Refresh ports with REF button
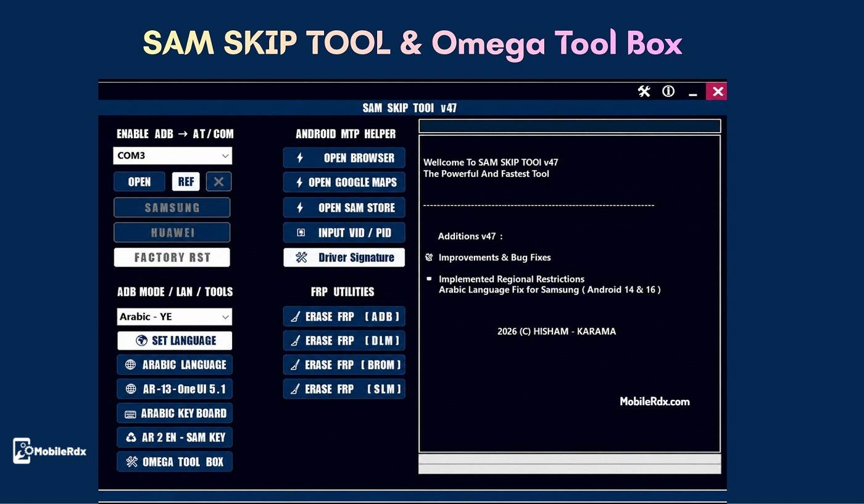The height and width of the screenshot is (504, 864). [x=186, y=181]
